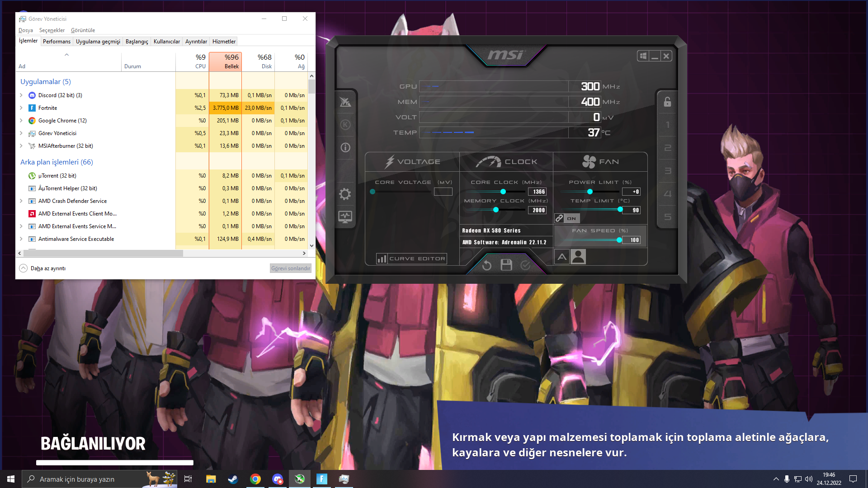Image resolution: width=868 pixels, height=488 pixels.
Task: Toggle automatic fan speed mode
Action: pos(562,257)
